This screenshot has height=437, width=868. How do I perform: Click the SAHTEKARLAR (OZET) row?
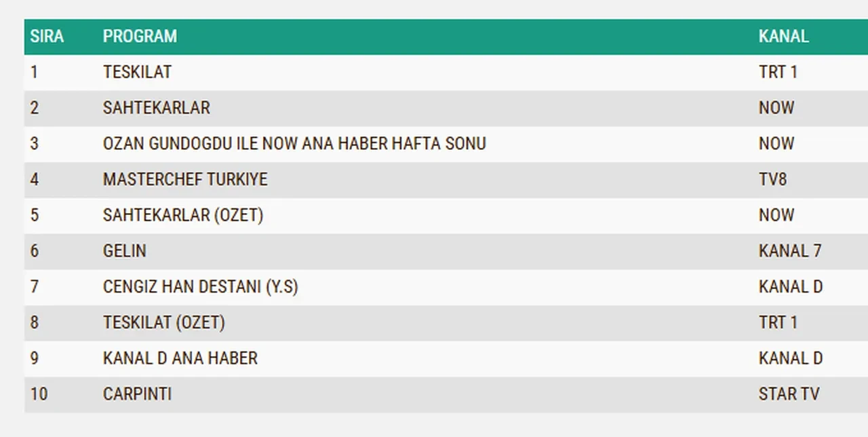183,215
